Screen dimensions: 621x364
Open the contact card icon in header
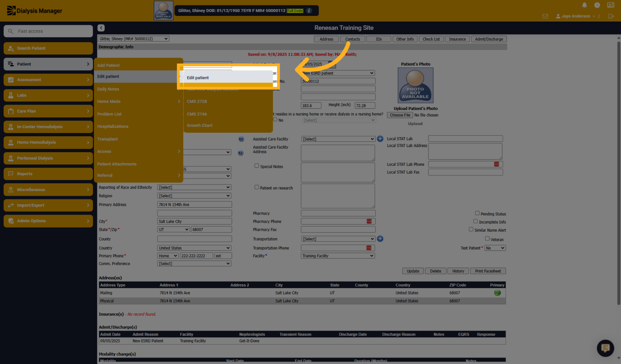point(610,5)
